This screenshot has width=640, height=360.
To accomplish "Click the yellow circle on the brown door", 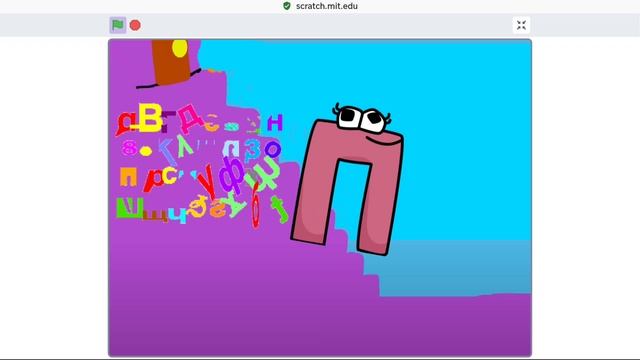I will (x=180, y=48).
